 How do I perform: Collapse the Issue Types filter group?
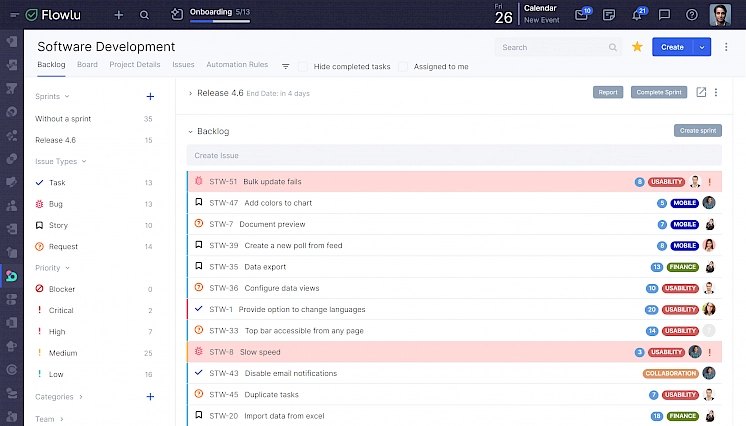(x=84, y=161)
